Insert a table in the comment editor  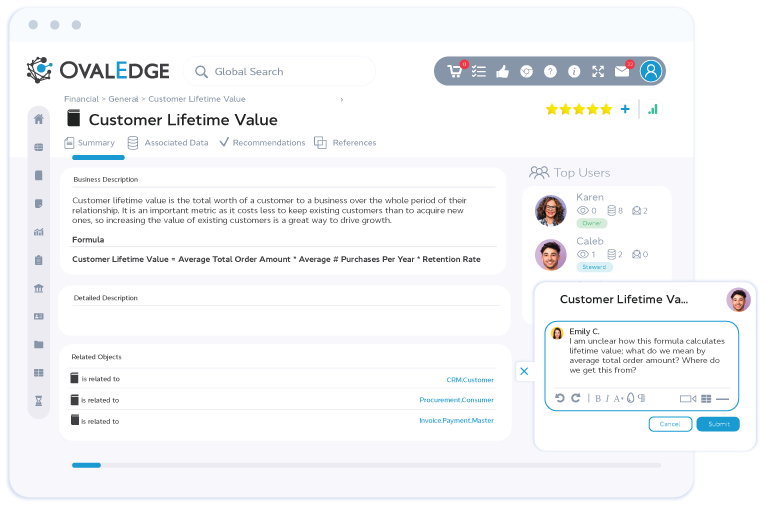[x=706, y=399]
